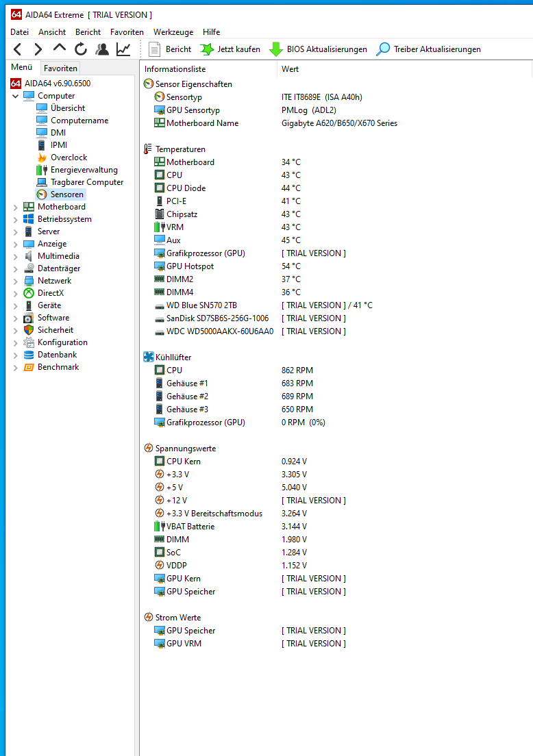Open BIOS Aktualisierungen
The width and height of the screenshot is (533, 756).
click(318, 49)
